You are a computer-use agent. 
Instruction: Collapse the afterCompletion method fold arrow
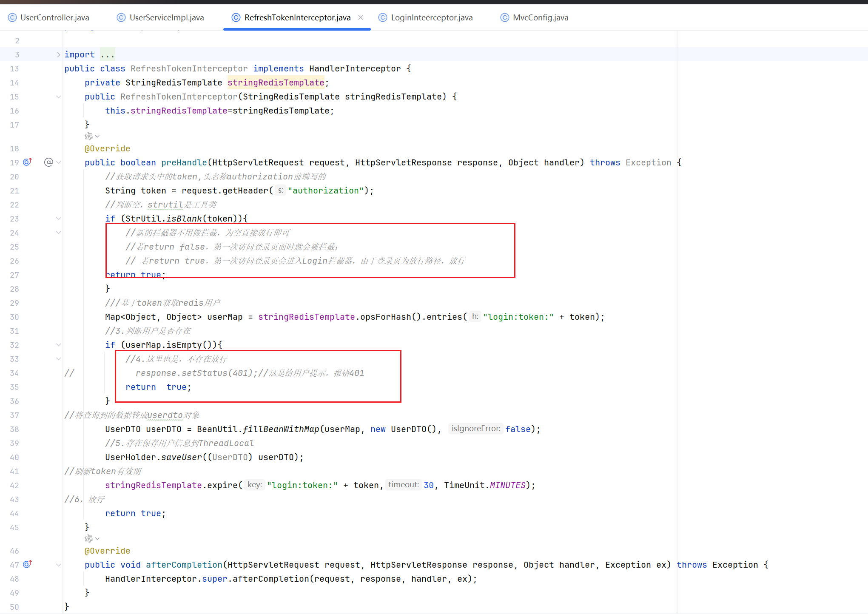[59, 564]
